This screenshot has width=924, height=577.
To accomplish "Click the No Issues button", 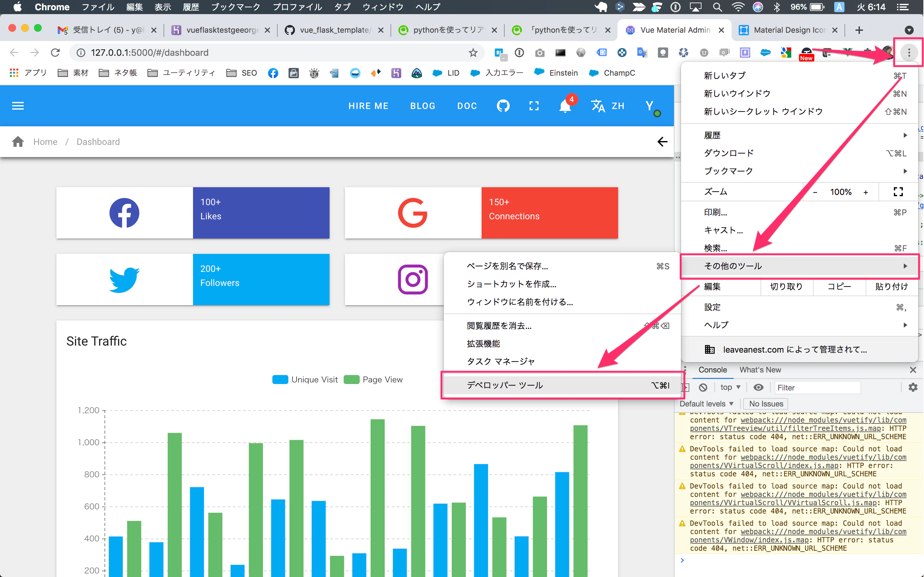I will [766, 404].
